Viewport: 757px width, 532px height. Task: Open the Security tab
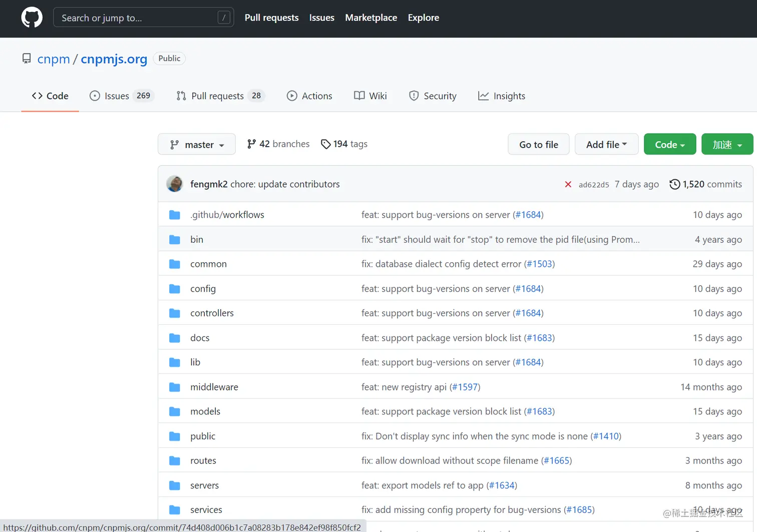coord(433,96)
